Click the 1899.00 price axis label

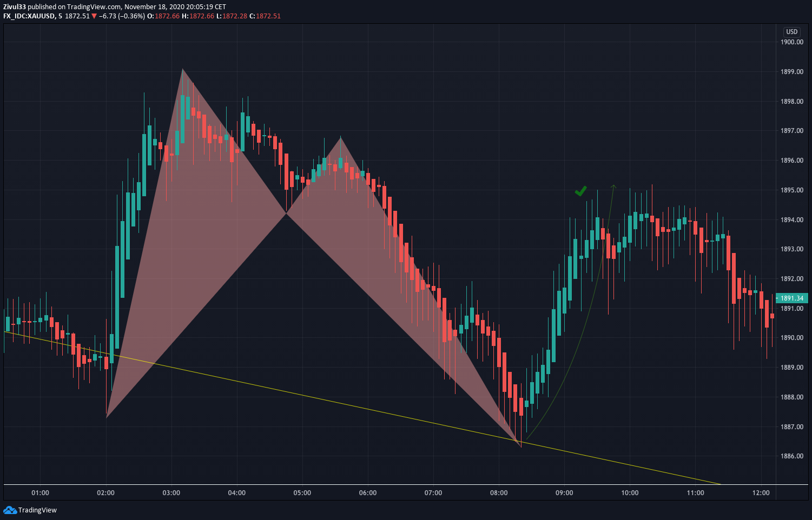click(x=792, y=72)
